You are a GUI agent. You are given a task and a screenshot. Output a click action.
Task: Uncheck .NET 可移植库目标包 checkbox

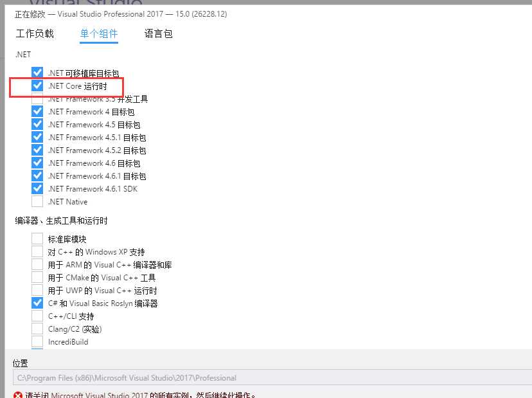37,73
